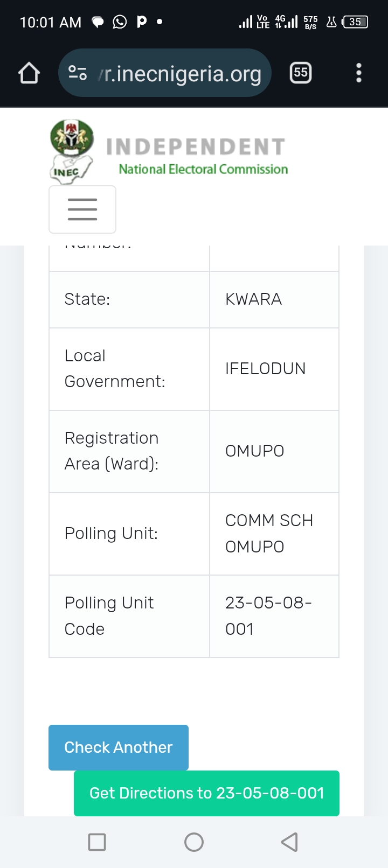Tap National Electoral Commission subtitle
Image resolution: width=388 pixels, height=868 pixels.
203,169
